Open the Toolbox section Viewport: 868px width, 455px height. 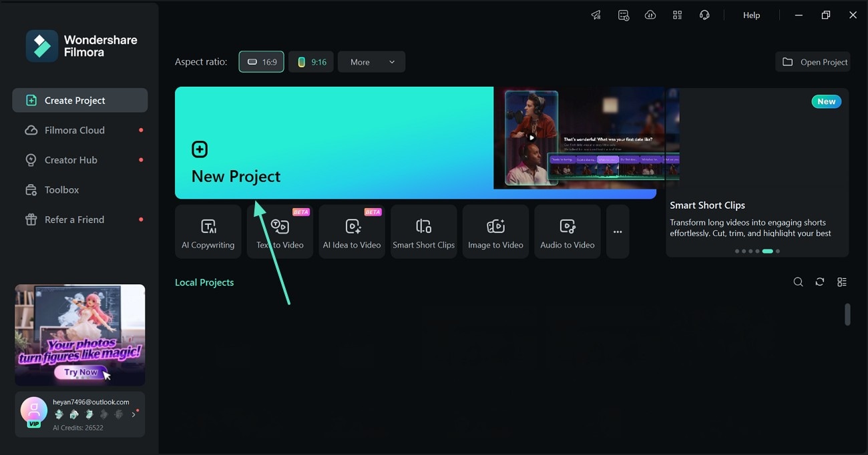80,189
